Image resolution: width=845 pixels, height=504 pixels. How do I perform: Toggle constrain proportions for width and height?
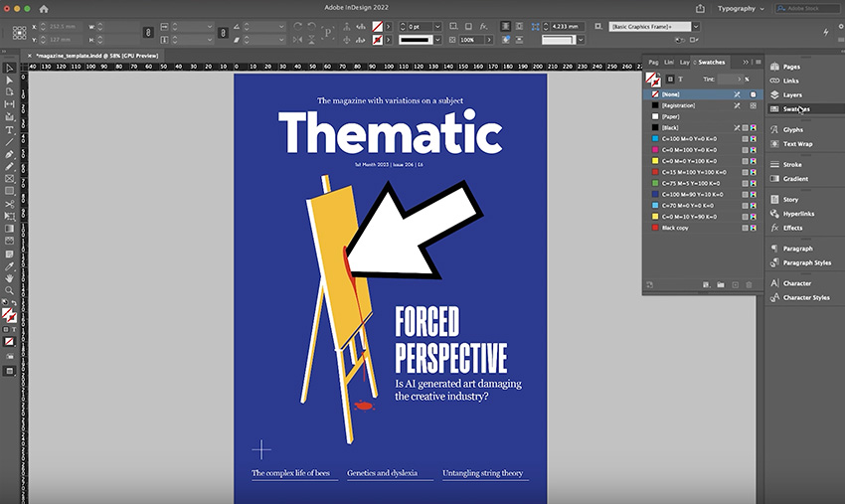tap(148, 33)
